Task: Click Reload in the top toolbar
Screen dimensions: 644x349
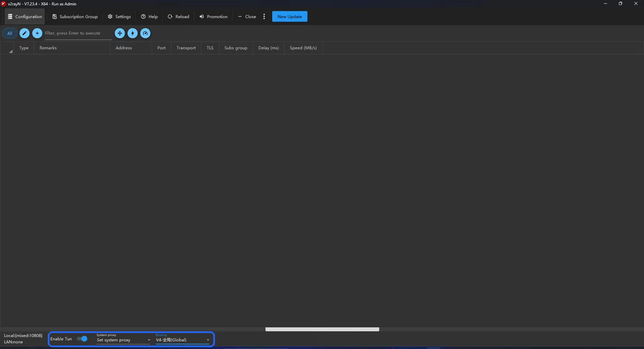Action: [178, 16]
